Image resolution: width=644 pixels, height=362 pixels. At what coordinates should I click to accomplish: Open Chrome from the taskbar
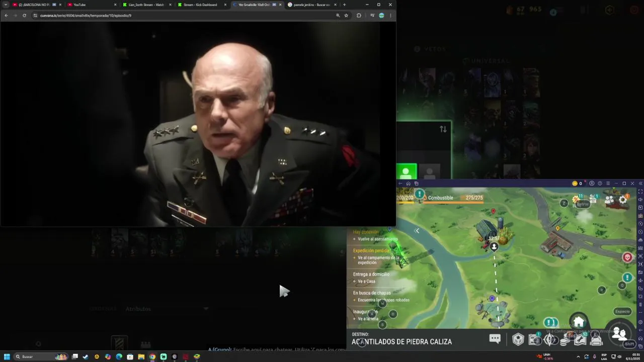[x=152, y=357]
